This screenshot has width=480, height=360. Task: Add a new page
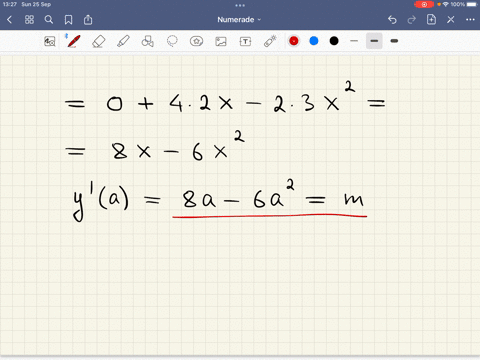click(431, 19)
